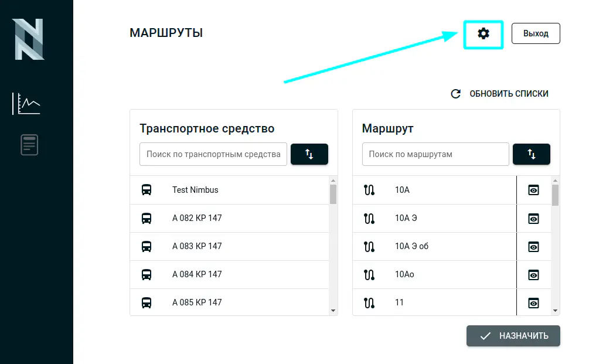Preview route 10А with eye icon
Image resolution: width=606 pixels, height=364 pixels.
click(x=533, y=190)
